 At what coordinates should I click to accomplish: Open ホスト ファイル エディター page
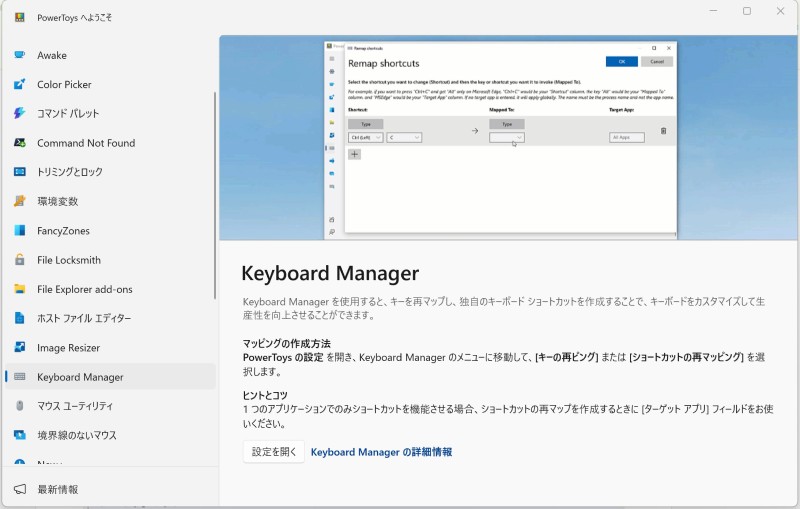pyautogui.click(x=110, y=318)
